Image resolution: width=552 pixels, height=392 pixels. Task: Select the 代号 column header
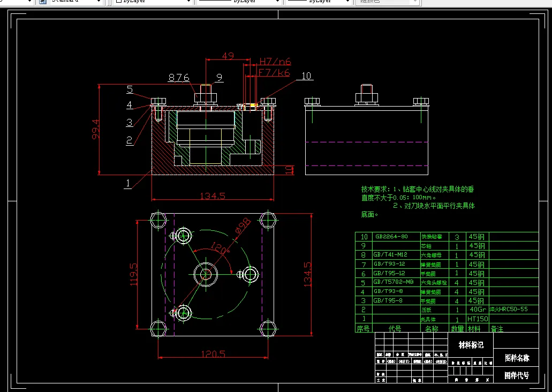395,329
